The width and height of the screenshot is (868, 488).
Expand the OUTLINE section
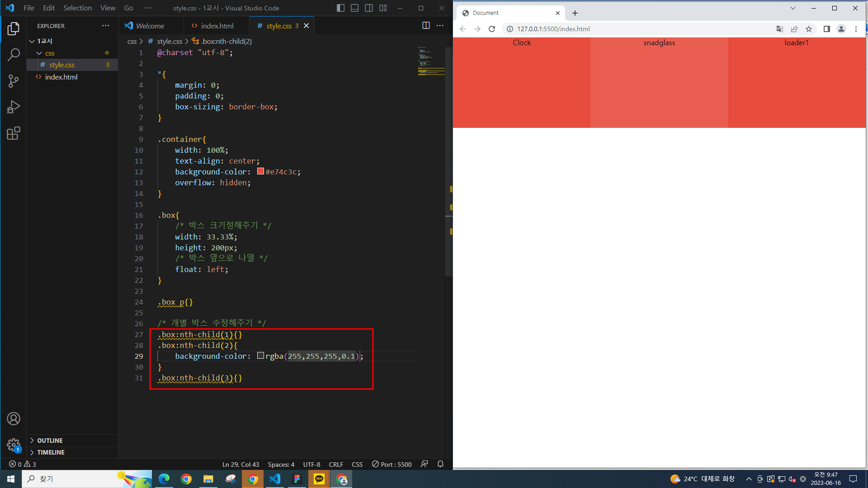(50, 441)
